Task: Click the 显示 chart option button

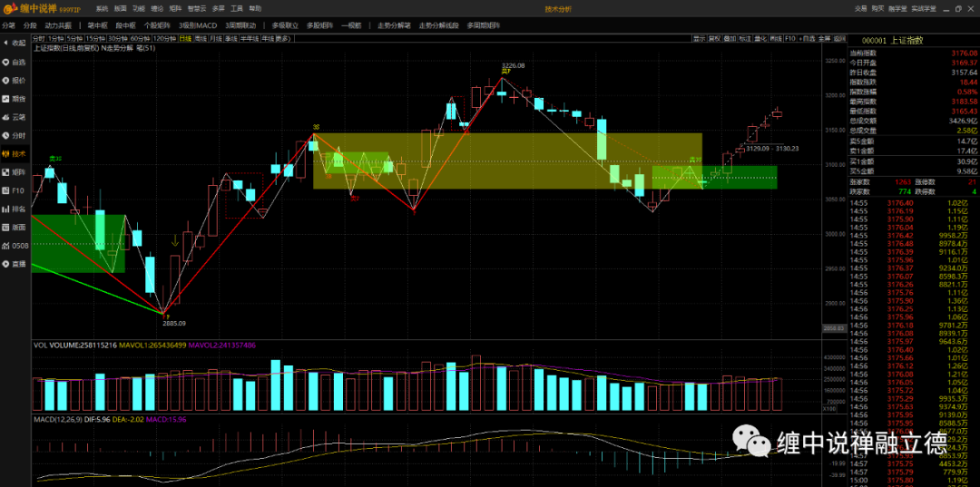Action: coord(699,39)
